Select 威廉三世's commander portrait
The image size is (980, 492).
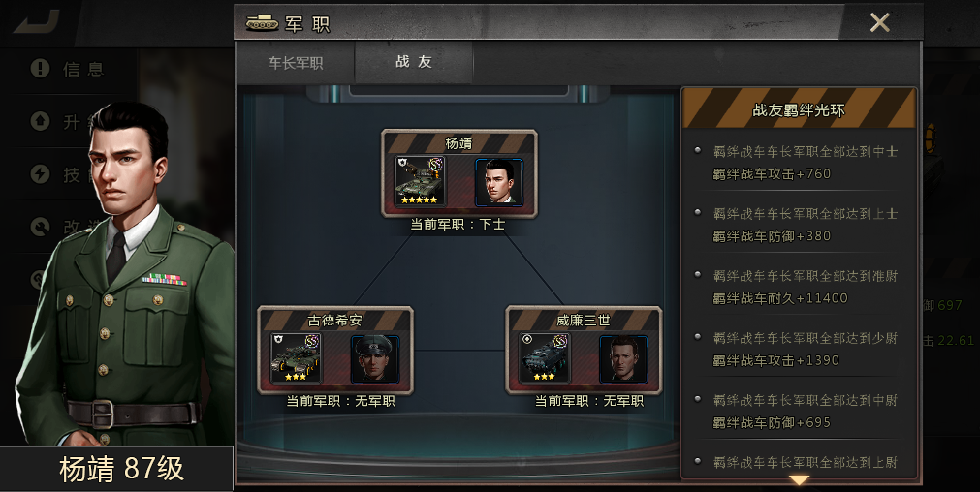coord(623,358)
